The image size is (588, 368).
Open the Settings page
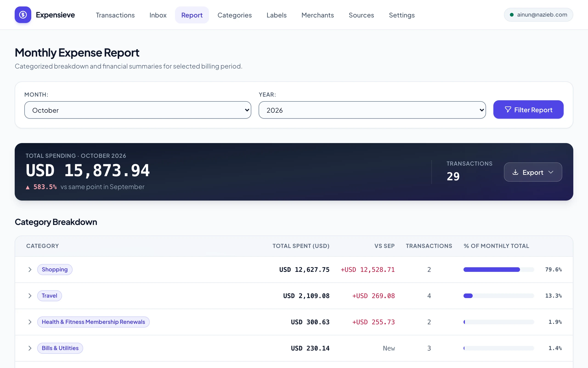(402, 15)
